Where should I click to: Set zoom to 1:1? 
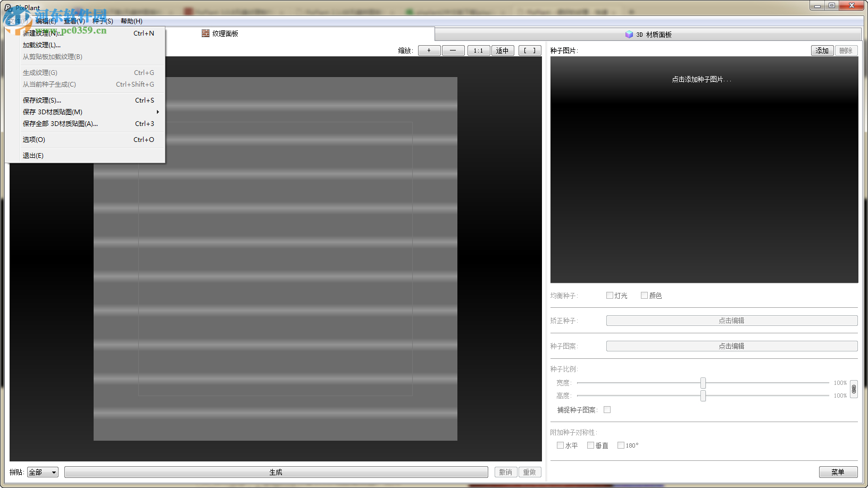[x=479, y=51]
